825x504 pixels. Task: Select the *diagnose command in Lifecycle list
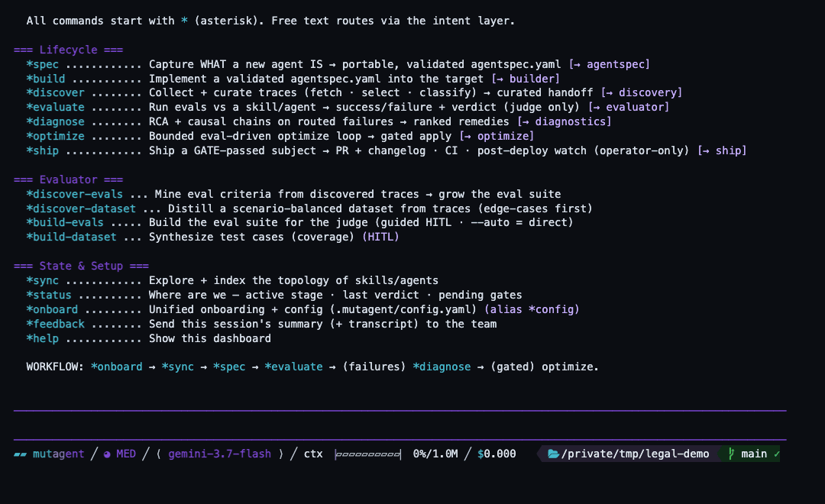(55, 121)
